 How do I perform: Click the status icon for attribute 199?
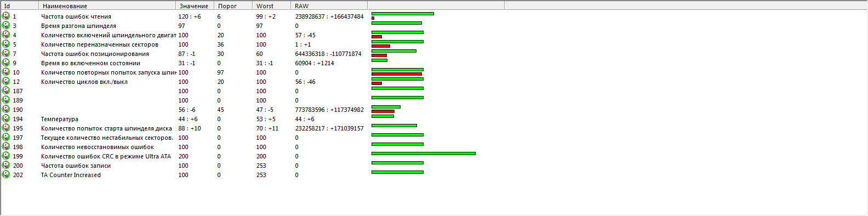click(x=6, y=156)
